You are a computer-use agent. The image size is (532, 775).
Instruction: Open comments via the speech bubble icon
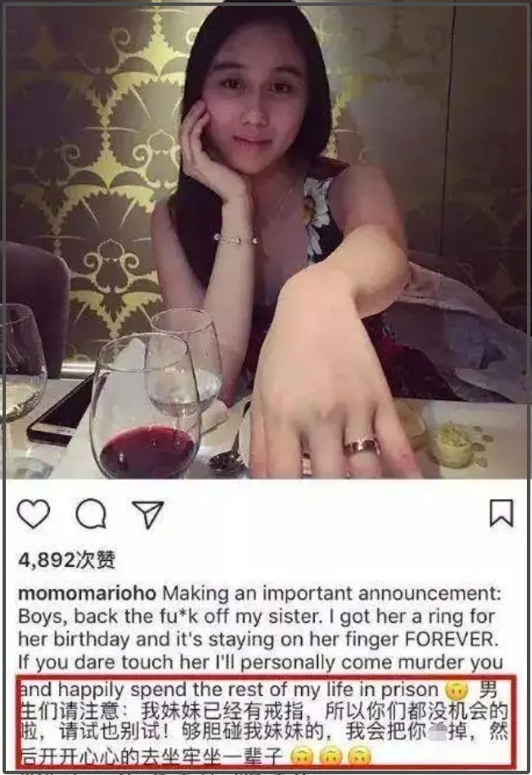(x=90, y=514)
